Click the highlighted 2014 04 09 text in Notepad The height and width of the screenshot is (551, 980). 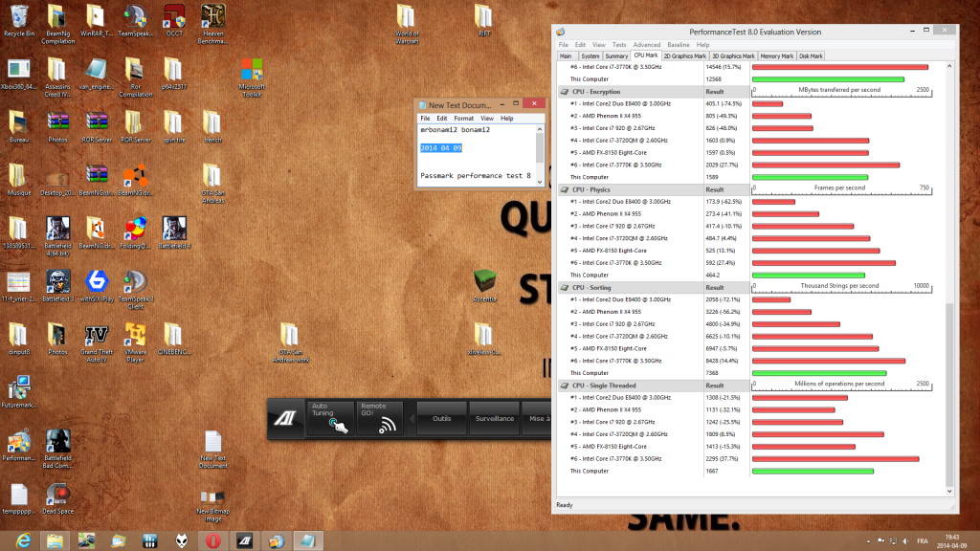440,148
